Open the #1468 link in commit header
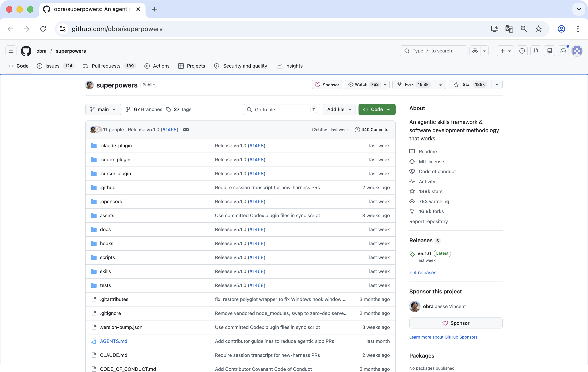The image size is (588, 372). (x=169, y=130)
